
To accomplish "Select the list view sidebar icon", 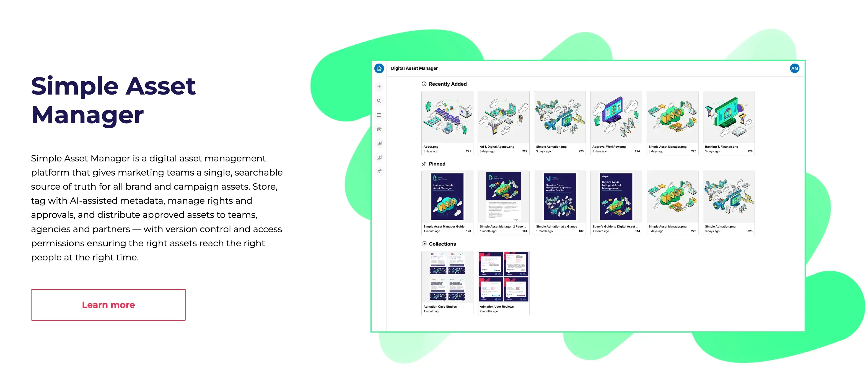I will (379, 115).
